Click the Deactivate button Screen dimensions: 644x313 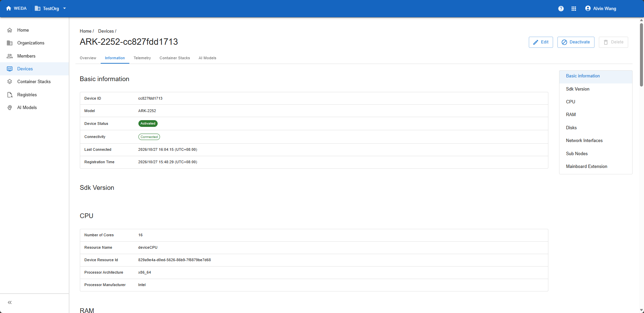click(576, 42)
